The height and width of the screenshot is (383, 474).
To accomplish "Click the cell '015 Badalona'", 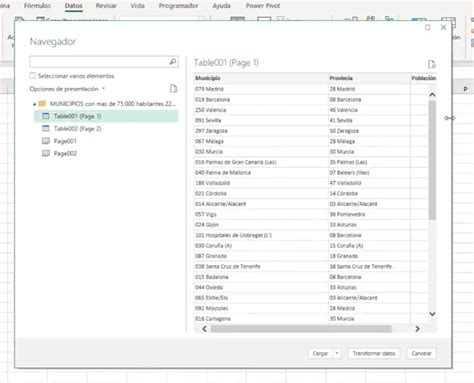I will (261, 277).
